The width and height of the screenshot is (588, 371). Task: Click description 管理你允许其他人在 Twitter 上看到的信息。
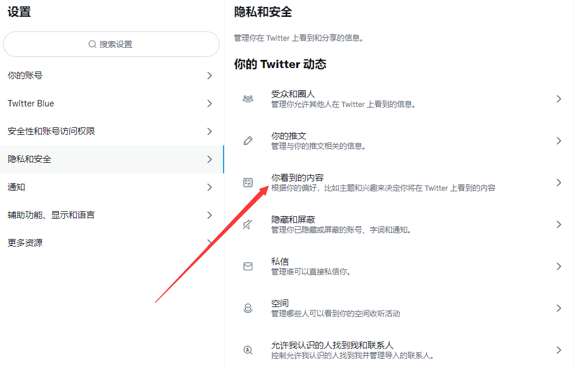344,105
